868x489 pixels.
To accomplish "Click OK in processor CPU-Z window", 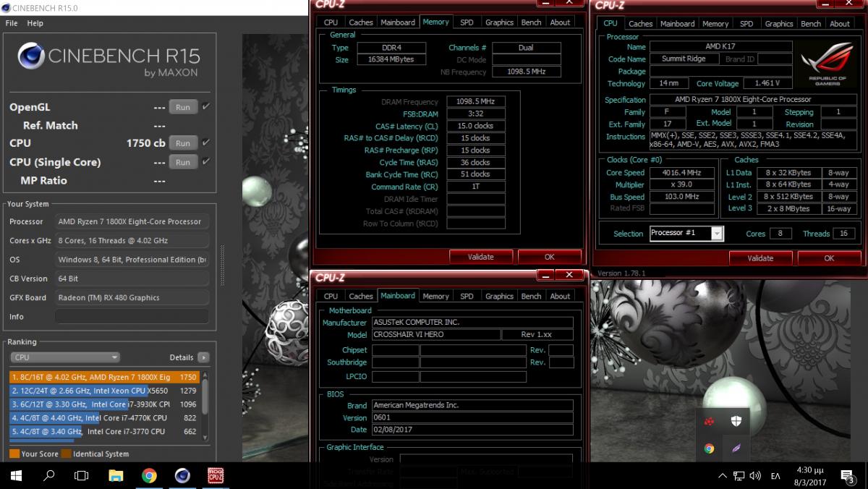I will tap(829, 258).
